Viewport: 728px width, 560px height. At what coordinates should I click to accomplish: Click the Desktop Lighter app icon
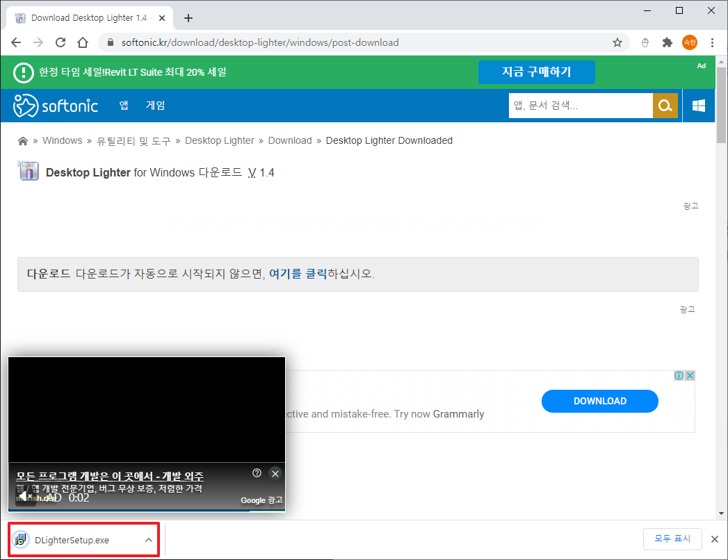point(29,171)
